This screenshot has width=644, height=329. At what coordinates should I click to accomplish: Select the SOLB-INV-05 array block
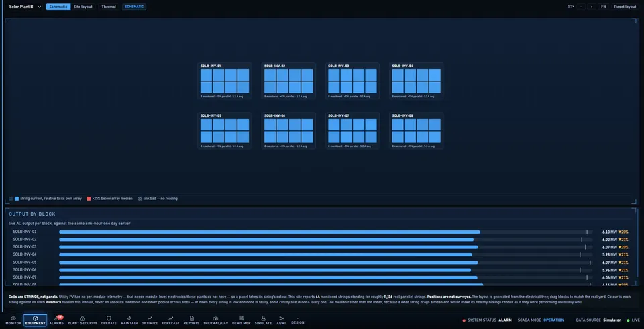pos(225,131)
